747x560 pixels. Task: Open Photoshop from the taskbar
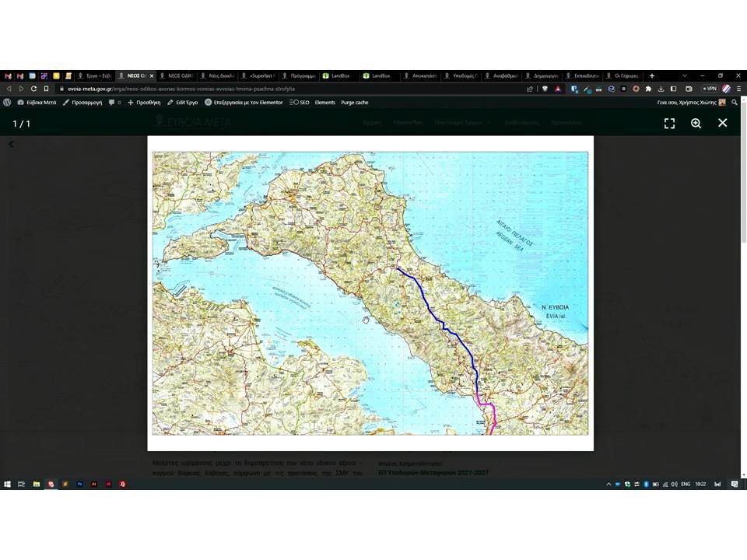pyautogui.click(x=79, y=485)
